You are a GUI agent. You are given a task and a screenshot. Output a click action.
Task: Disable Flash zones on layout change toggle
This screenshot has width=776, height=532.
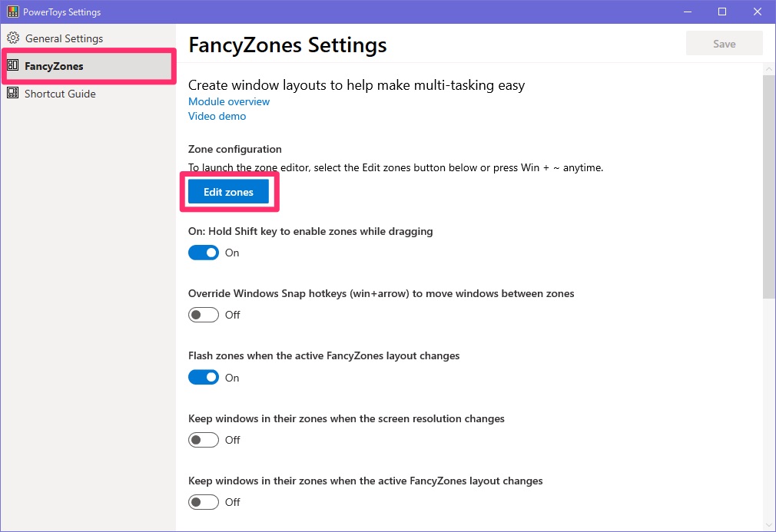click(204, 377)
